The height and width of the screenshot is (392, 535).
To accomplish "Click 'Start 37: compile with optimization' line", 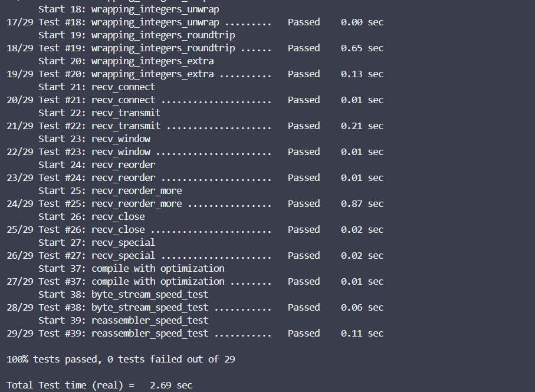I will 132,268.
